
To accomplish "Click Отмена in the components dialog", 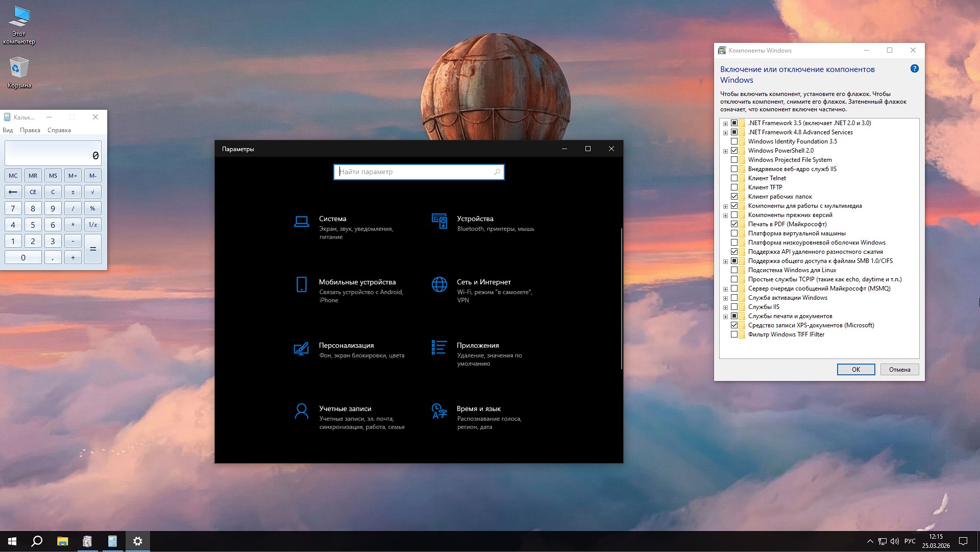I will pyautogui.click(x=899, y=369).
